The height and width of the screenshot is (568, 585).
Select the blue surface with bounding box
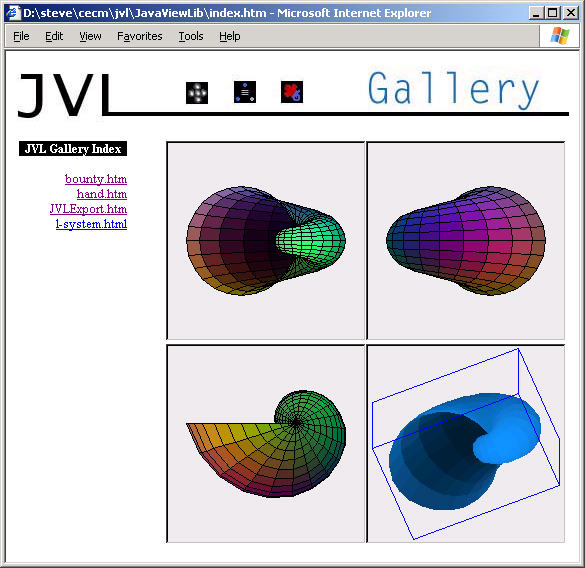point(466,444)
